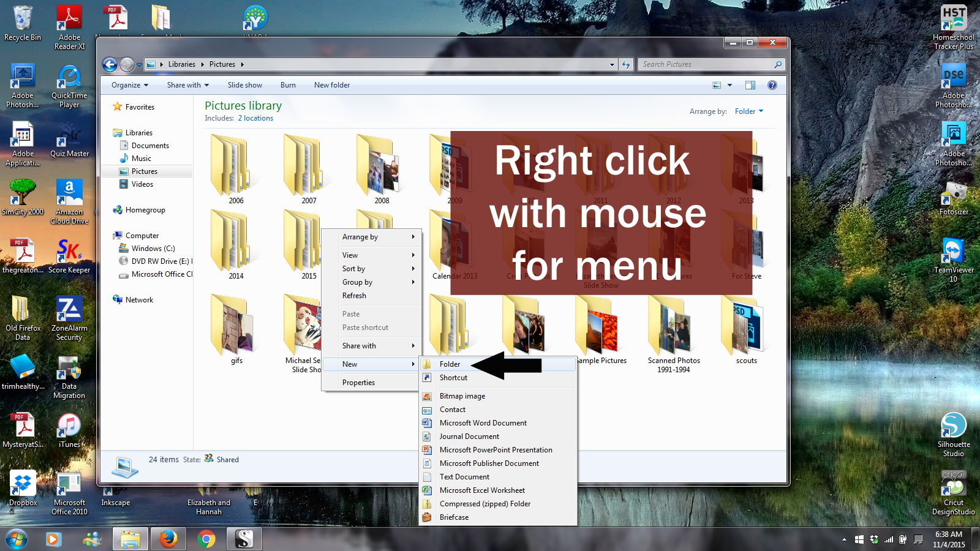The width and height of the screenshot is (980, 551).
Task: Click the Search Pictures field
Action: click(x=710, y=64)
